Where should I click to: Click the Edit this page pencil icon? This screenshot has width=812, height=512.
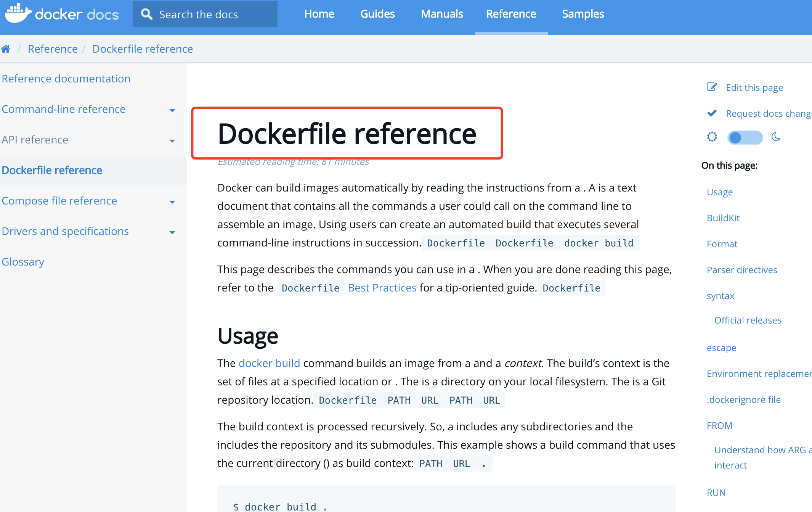711,87
